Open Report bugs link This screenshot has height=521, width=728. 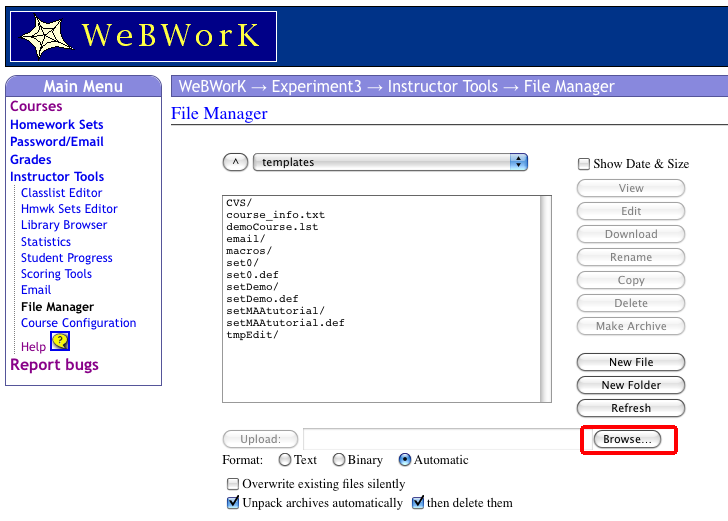pos(54,365)
